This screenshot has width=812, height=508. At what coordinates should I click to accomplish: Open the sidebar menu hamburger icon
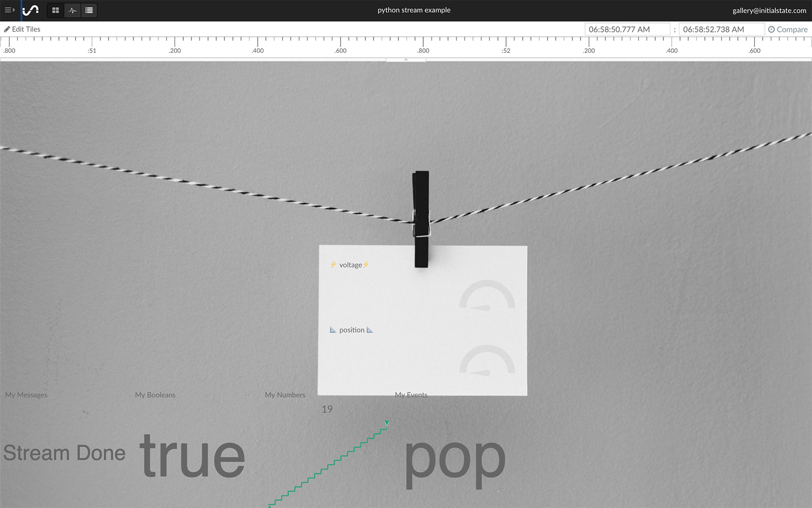(9, 10)
